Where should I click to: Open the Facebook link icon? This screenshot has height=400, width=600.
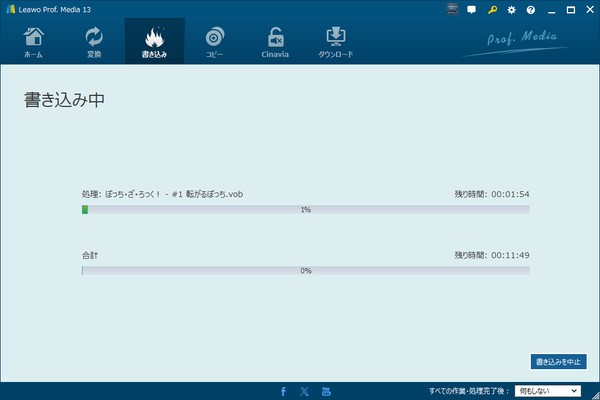(283, 391)
